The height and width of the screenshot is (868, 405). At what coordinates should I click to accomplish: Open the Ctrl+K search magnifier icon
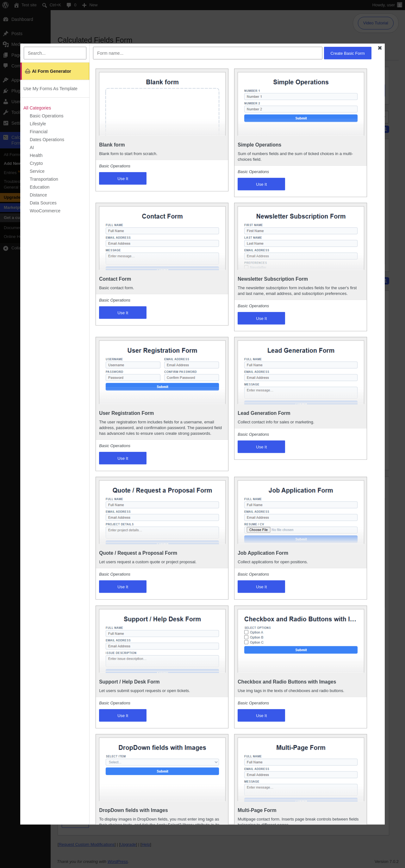click(x=45, y=5)
